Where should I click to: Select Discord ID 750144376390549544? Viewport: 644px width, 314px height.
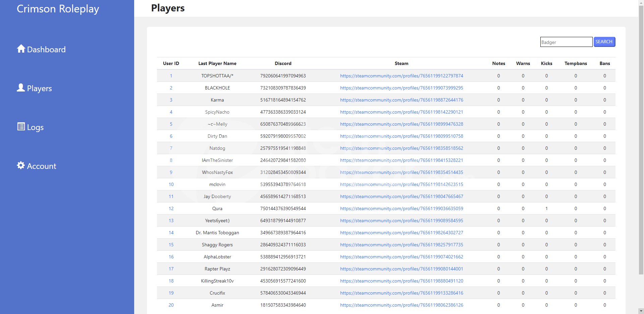(283, 208)
